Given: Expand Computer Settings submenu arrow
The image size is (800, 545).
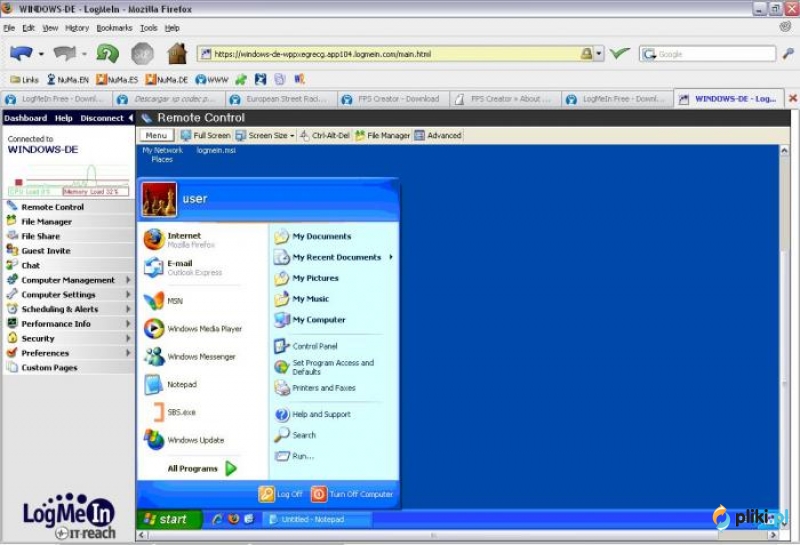Looking at the screenshot, I should [128, 294].
